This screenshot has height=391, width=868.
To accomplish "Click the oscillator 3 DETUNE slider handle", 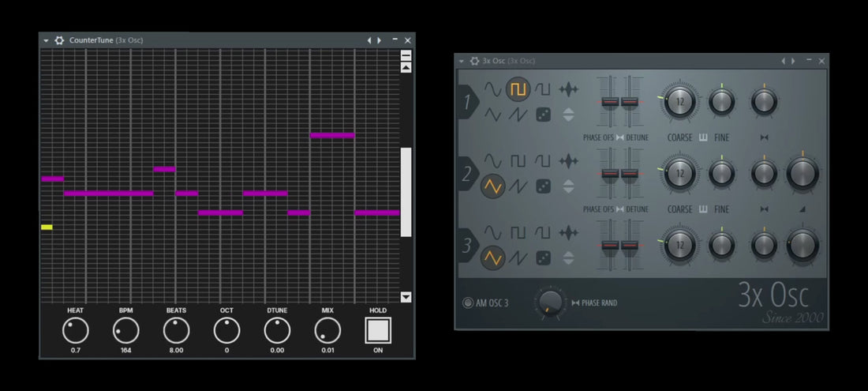I will tap(630, 246).
